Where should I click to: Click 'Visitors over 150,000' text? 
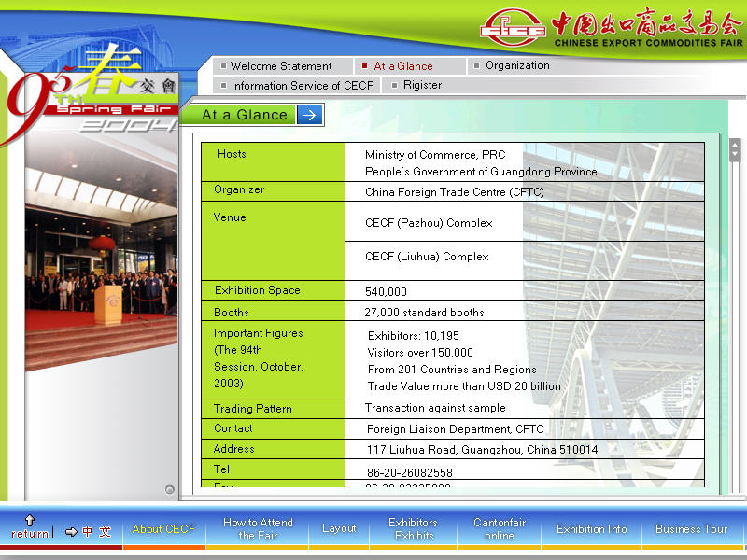420,353
